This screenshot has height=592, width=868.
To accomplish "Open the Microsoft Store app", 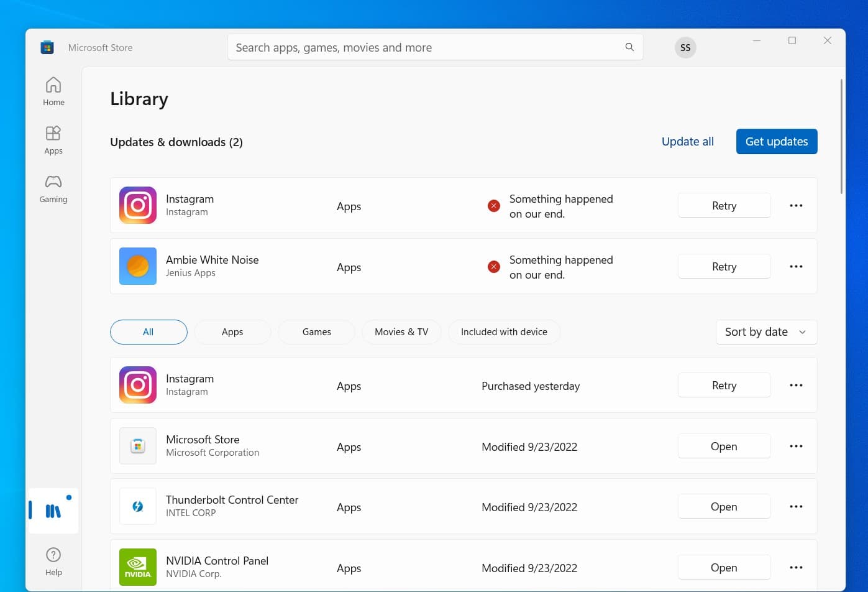I will click(724, 446).
